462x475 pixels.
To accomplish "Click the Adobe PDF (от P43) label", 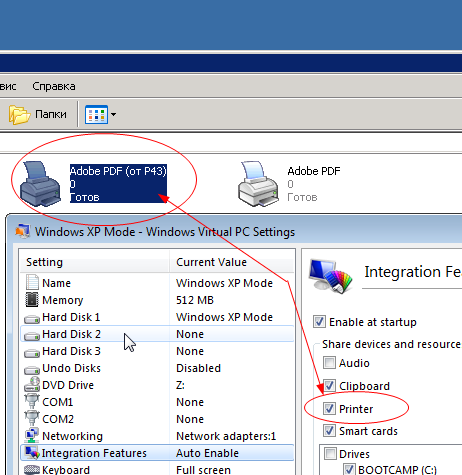I will 118,171.
